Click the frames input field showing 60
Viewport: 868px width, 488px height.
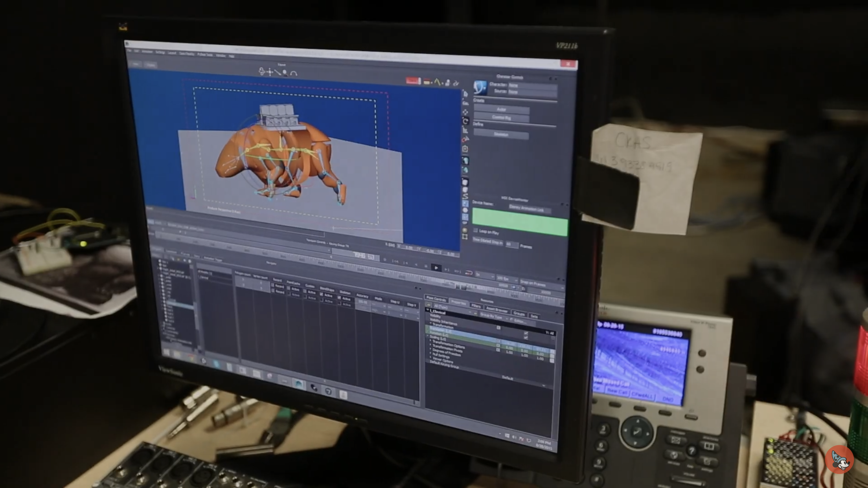(511, 244)
